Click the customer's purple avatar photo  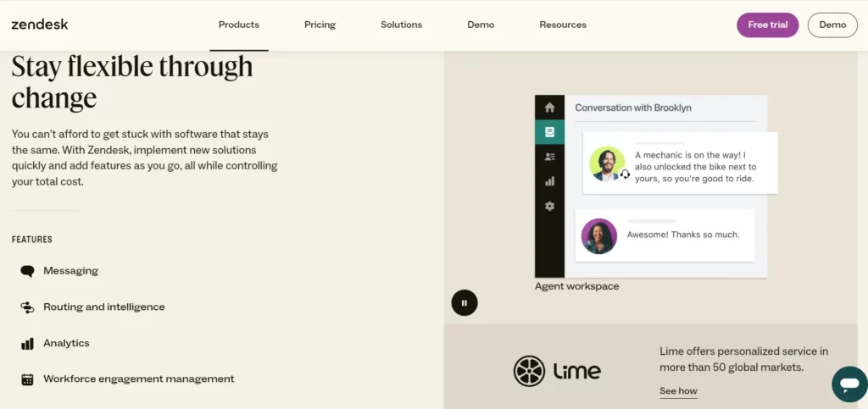(599, 236)
